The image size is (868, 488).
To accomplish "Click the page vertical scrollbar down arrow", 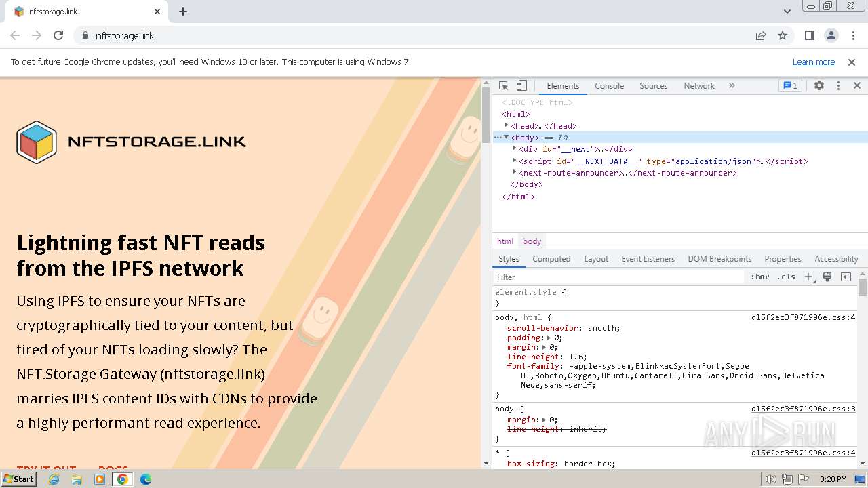I will [x=486, y=463].
